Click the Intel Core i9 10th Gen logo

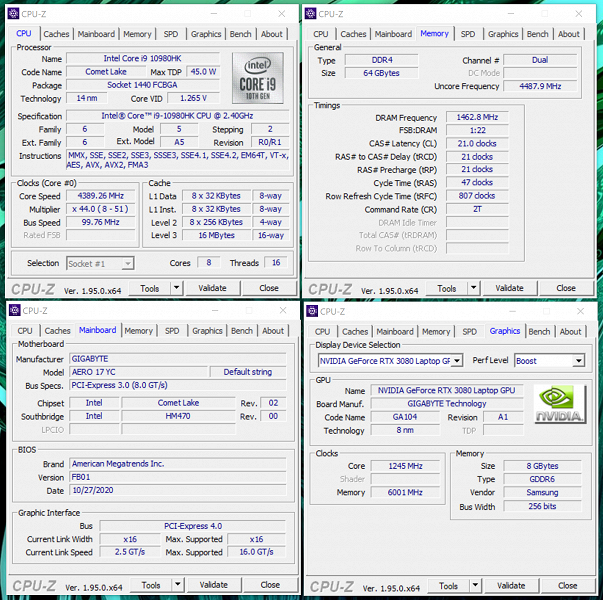[258, 78]
